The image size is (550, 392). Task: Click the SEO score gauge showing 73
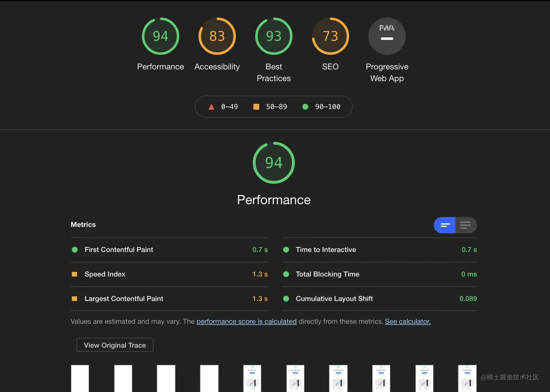(330, 36)
